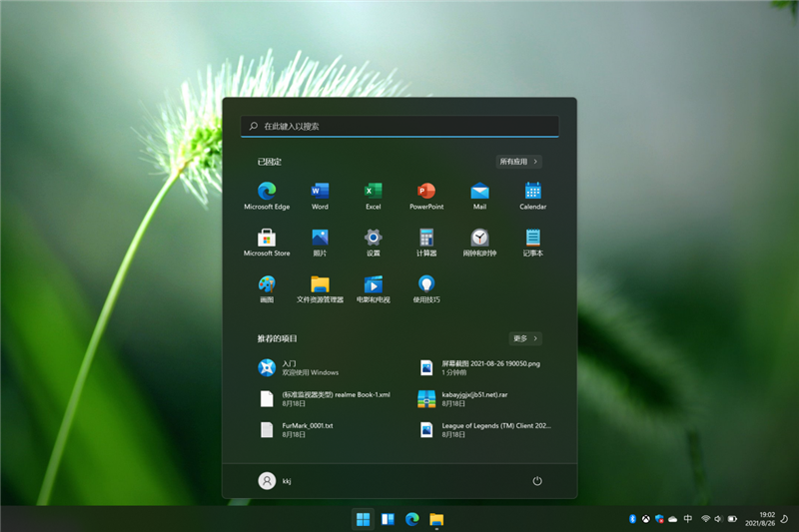Click the search box in Start menu
This screenshot has height=532, width=799.
coord(399,127)
